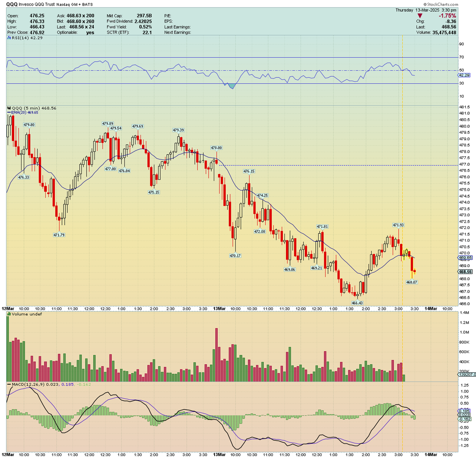Click the 'EPS:' label
Viewport: 476px width, 458px height.
tap(169, 21)
